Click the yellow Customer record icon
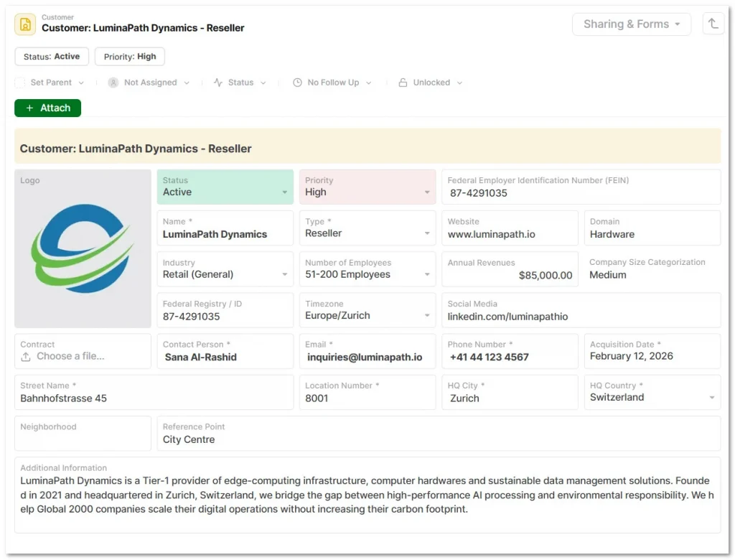This screenshot has height=560, width=735. point(25,24)
